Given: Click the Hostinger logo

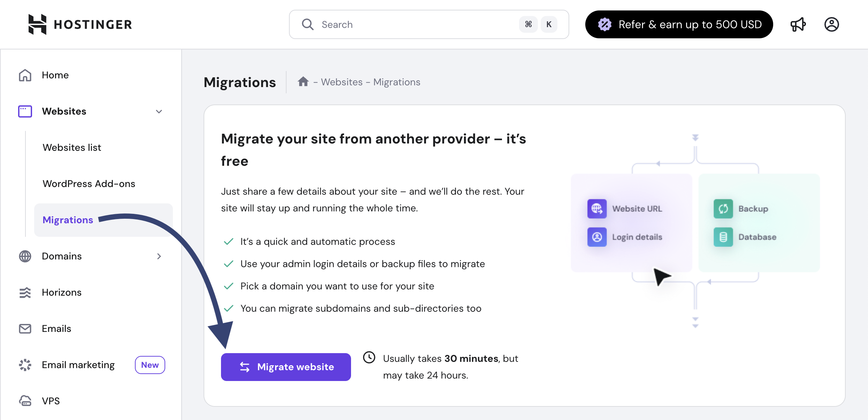Looking at the screenshot, I should [x=80, y=24].
